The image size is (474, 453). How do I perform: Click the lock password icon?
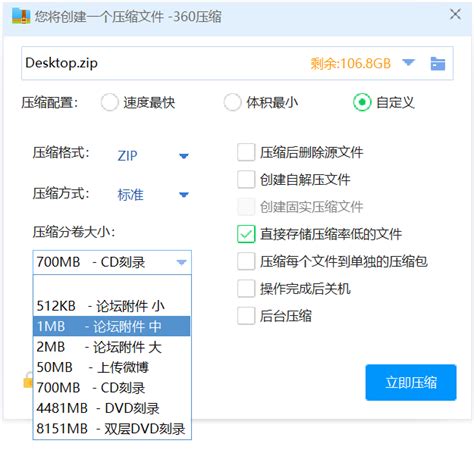point(28,380)
